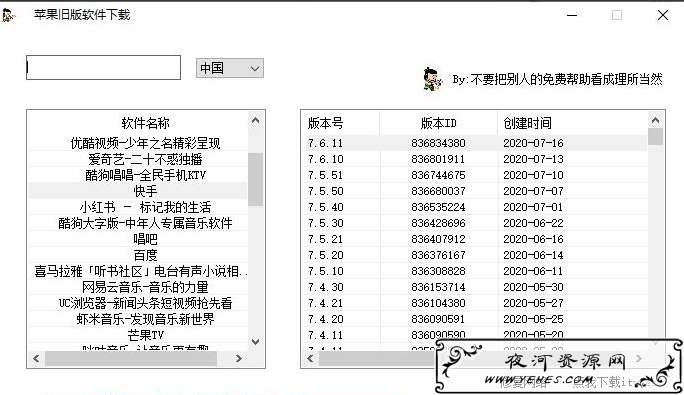
Task: Click the 版本号 column header
Action: (x=341, y=123)
